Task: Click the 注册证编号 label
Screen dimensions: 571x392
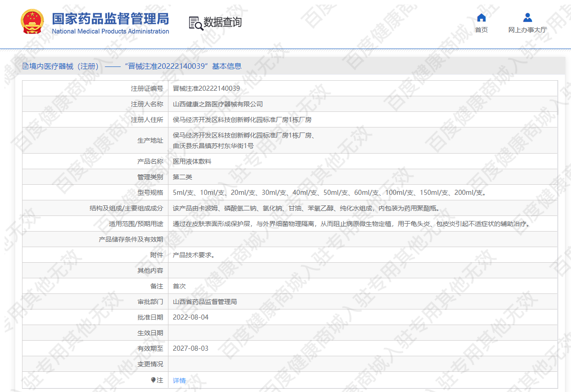Action: pos(147,88)
